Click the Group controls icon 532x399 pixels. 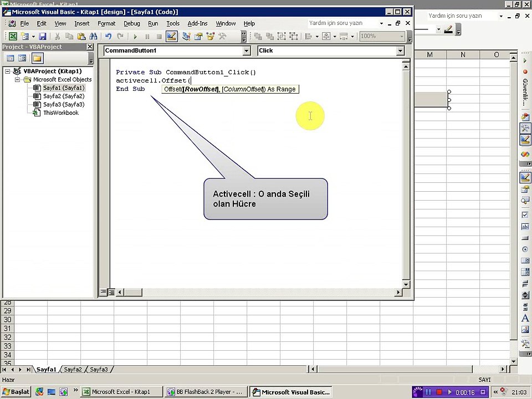pos(282,36)
